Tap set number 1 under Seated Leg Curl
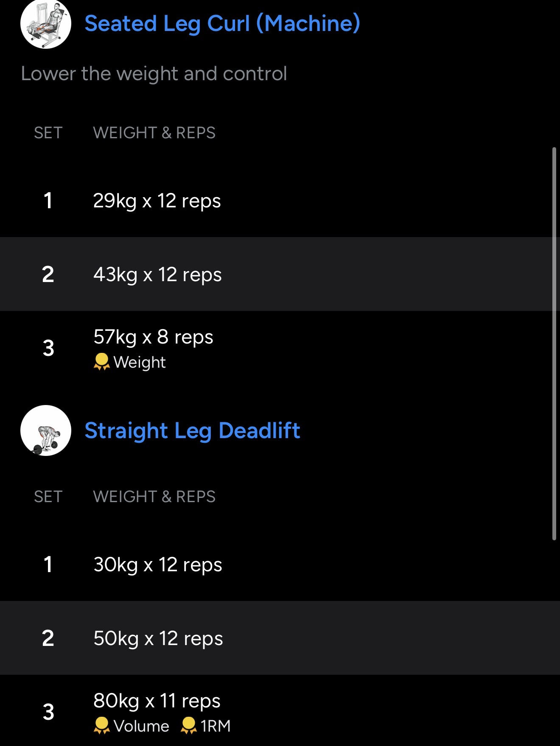 click(x=48, y=201)
